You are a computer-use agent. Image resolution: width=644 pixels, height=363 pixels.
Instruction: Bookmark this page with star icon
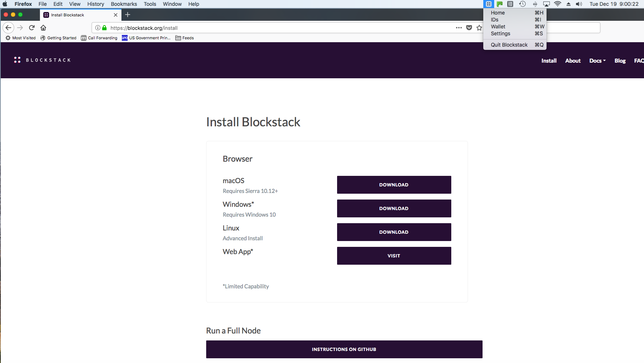pyautogui.click(x=479, y=28)
